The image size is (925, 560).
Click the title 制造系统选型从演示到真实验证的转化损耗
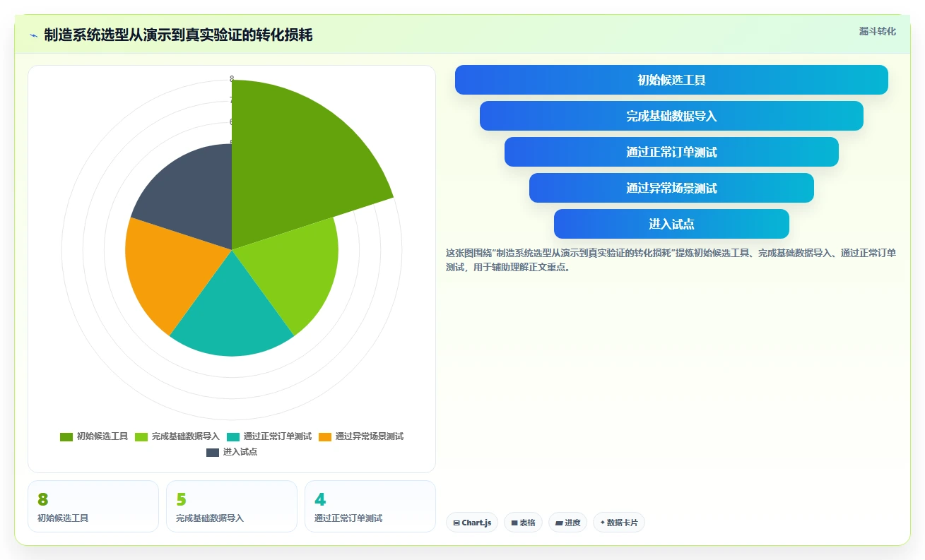pyautogui.click(x=178, y=35)
